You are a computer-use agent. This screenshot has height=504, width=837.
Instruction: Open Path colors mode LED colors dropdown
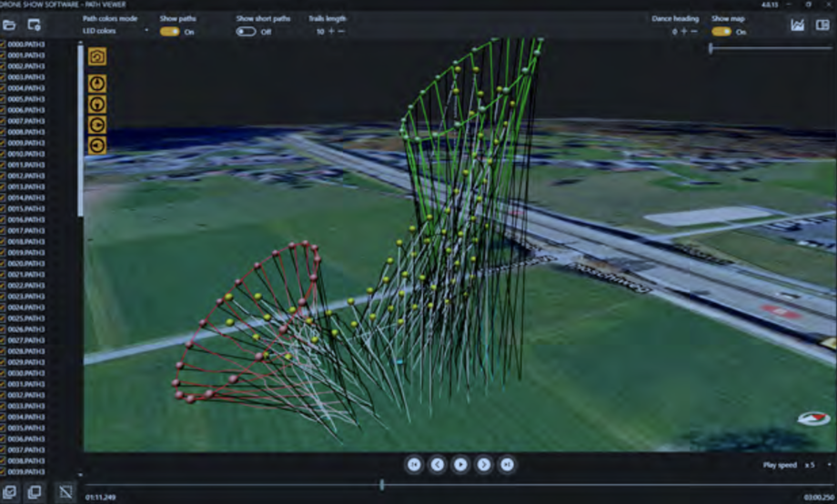click(x=116, y=31)
